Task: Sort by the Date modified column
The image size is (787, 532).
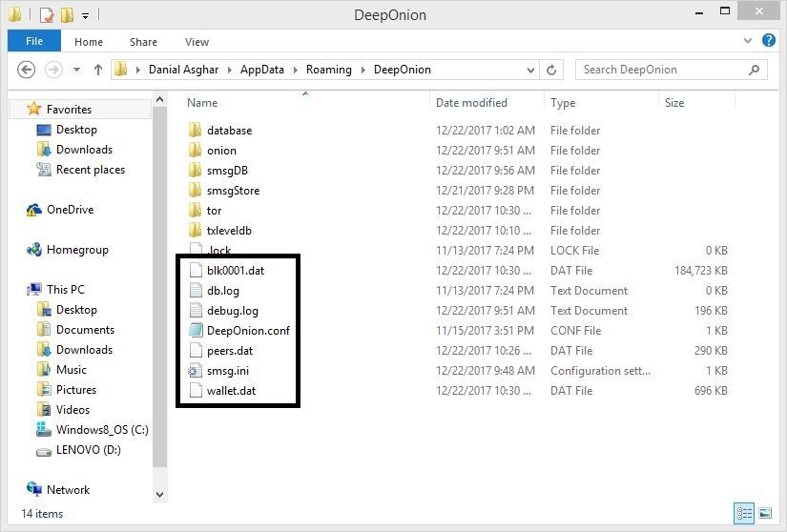Action: (471, 103)
